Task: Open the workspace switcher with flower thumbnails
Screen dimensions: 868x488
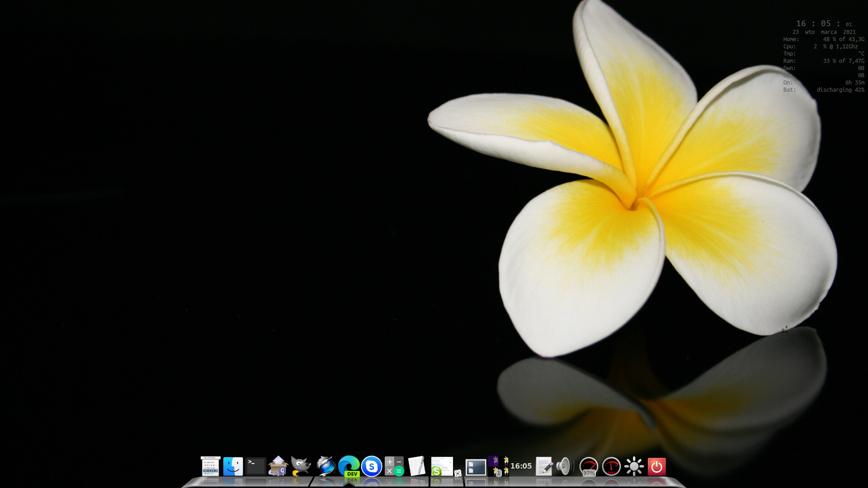Action: 499,466
